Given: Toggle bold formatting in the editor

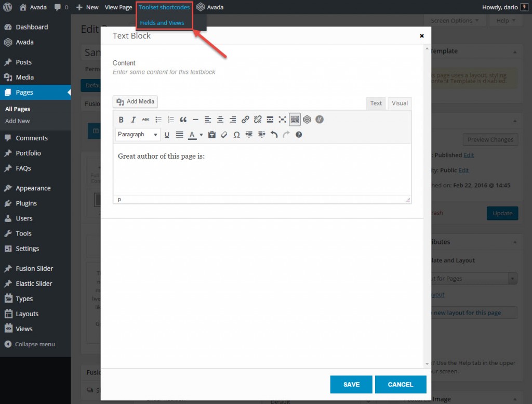Looking at the screenshot, I should (x=121, y=119).
